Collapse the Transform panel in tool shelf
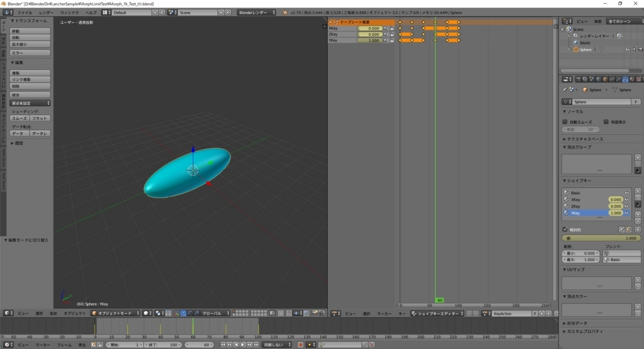Viewport: 644px width, 349px height. pyautogui.click(x=13, y=21)
